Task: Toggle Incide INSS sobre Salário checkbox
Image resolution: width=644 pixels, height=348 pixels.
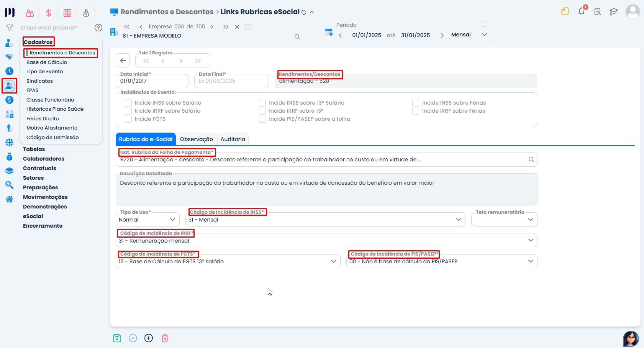Action: tap(128, 103)
